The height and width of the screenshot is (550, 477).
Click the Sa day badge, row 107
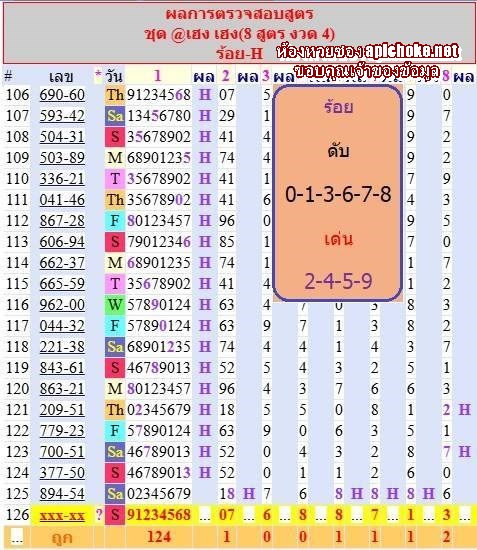(115, 116)
